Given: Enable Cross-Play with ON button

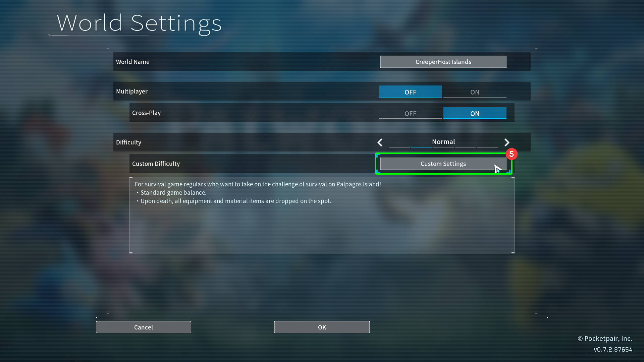Looking at the screenshot, I should 475,113.
